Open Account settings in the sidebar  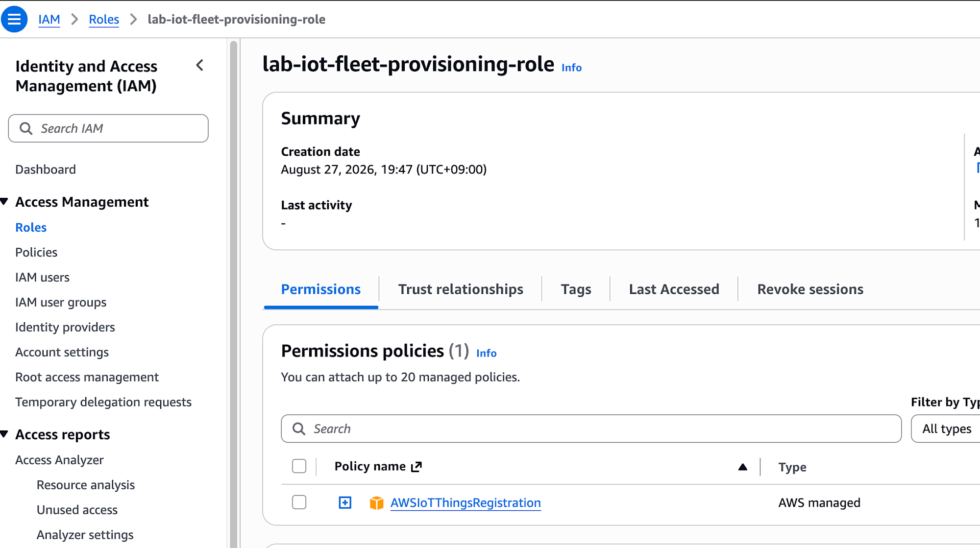coord(62,352)
